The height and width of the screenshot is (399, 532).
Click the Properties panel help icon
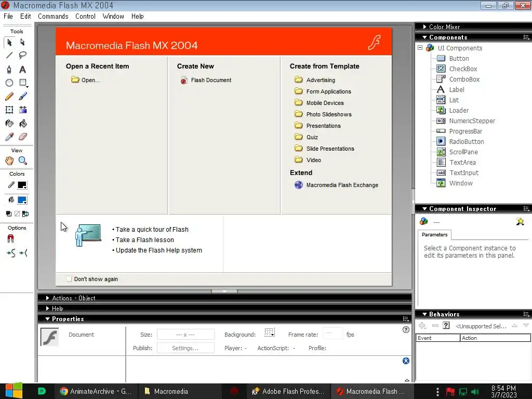click(405, 330)
